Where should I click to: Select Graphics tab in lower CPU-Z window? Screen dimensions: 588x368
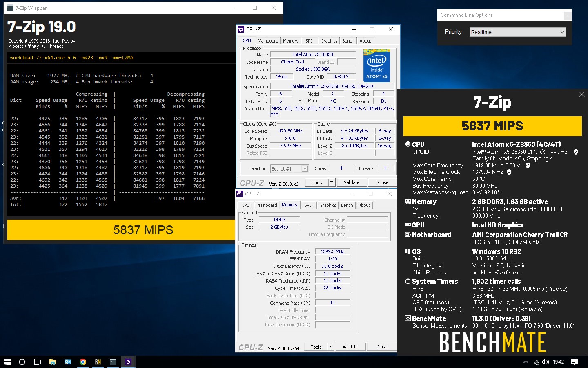328,205
